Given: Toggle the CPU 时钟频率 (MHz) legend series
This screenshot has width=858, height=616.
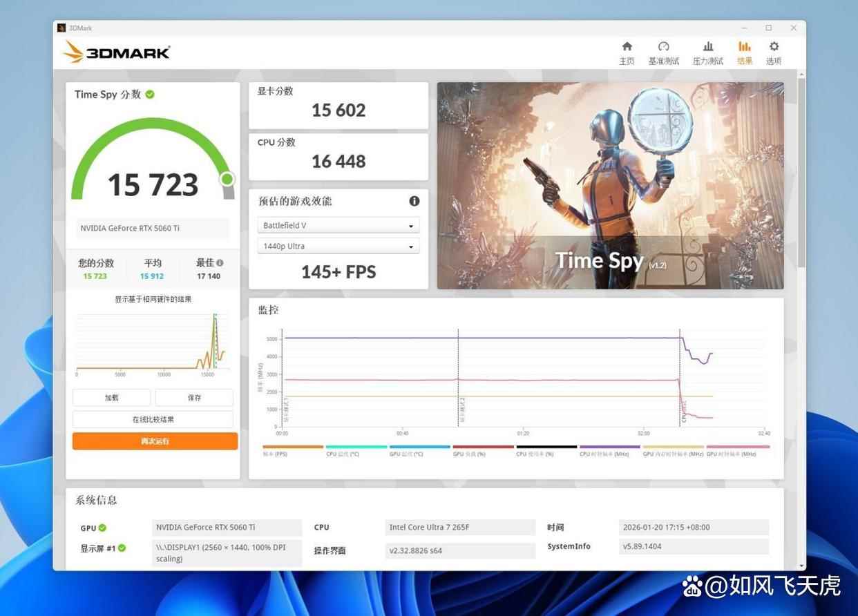Looking at the screenshot, I should point(610,450).
